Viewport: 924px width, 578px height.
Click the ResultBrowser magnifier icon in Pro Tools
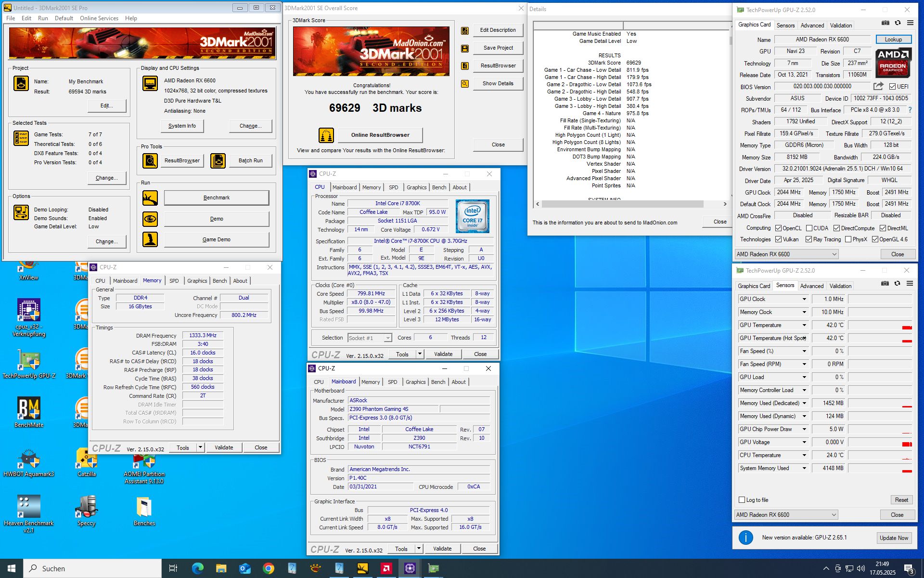click(x=150, y=160)
